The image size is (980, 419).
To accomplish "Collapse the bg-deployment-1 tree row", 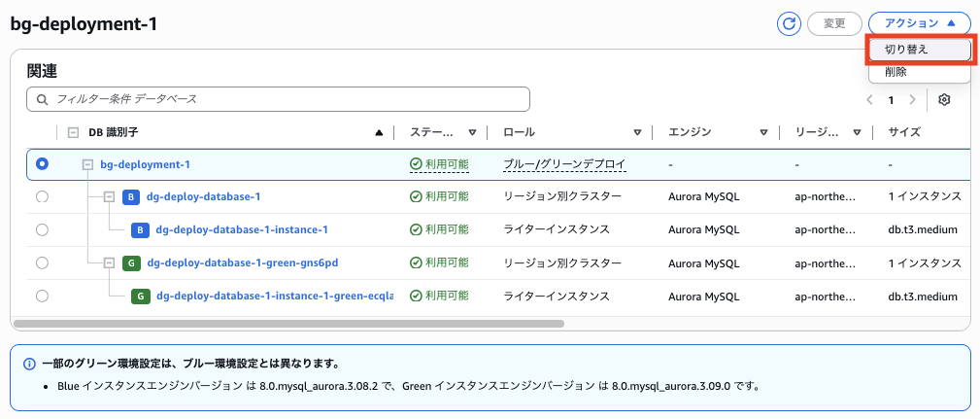I will [x=87, y=164].
